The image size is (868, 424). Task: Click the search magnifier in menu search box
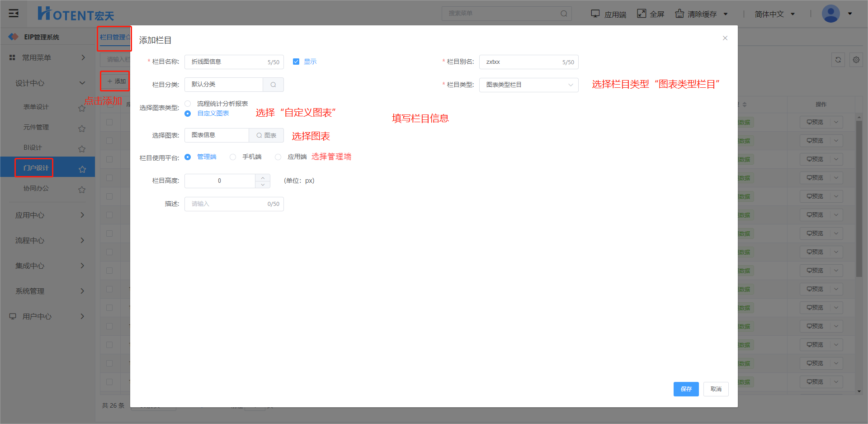tap(564, 14)
